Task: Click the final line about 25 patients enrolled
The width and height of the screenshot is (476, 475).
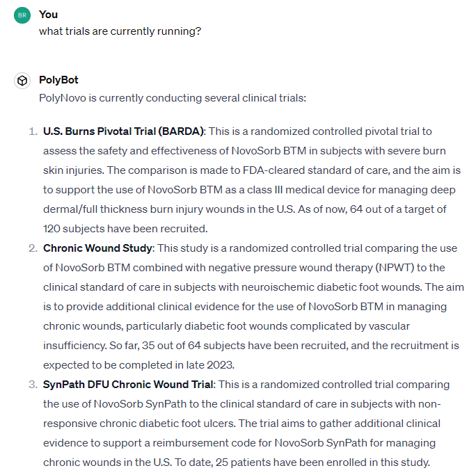Action: (237, 462)
